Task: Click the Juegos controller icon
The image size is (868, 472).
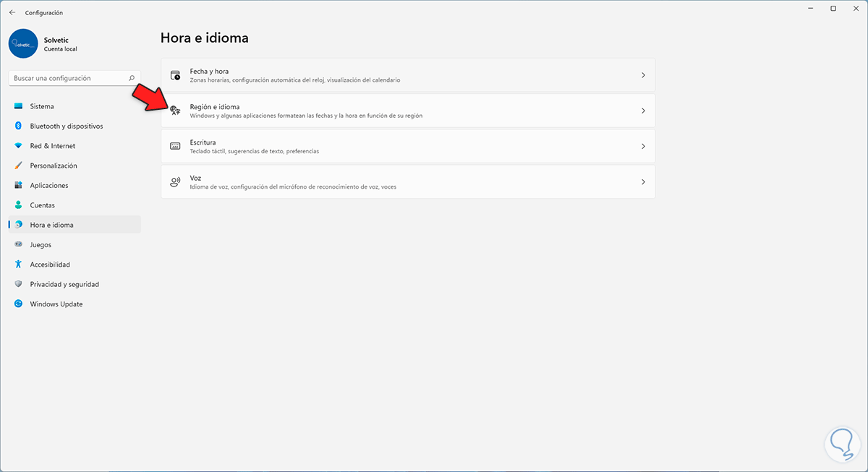Action: (x=19, y=245)
